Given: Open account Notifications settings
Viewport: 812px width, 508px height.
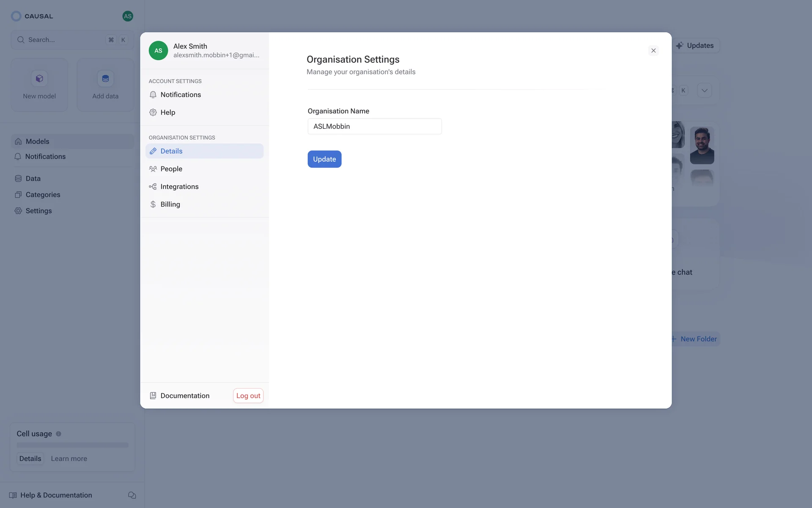Looking at the screenshot, I should tap(181, 95).
